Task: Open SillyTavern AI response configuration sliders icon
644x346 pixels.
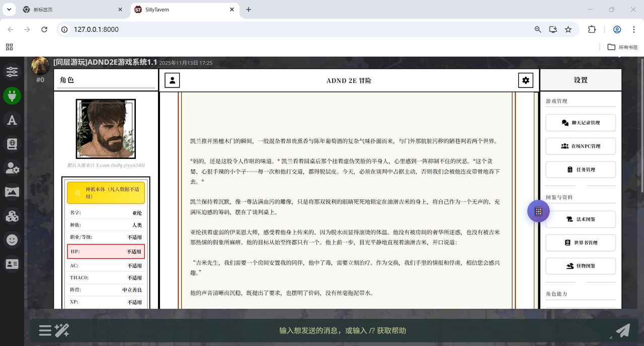Action: point(12,72)
